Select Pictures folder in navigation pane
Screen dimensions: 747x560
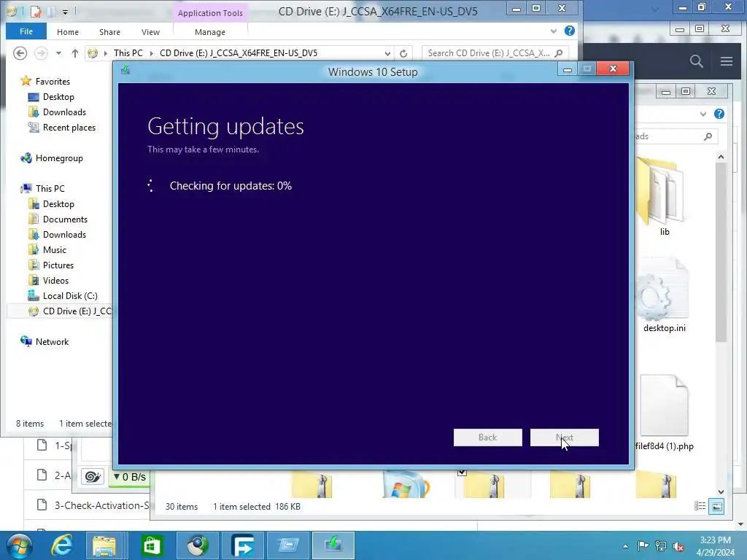pyautogui.click(x=58, y=265)
